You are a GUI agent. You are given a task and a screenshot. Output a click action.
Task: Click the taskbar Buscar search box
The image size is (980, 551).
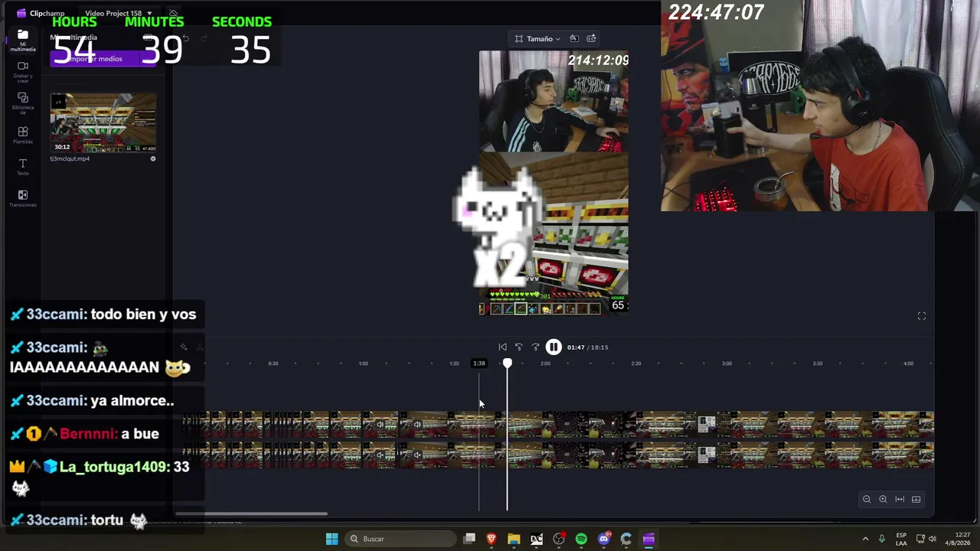[x=400, y=539]
